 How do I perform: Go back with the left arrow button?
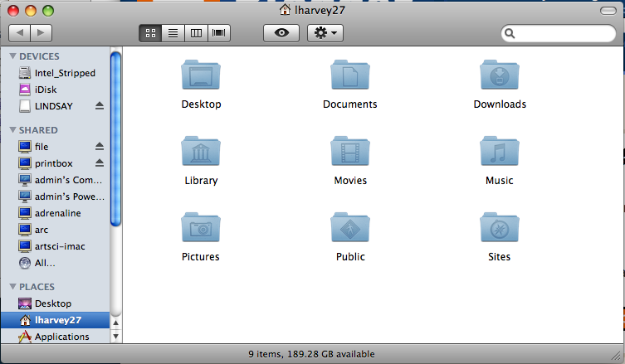coord(19,33)
